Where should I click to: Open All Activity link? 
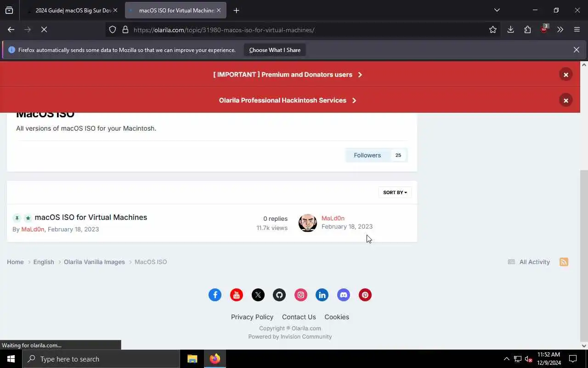pyautogui.click(x=529, y=262)
